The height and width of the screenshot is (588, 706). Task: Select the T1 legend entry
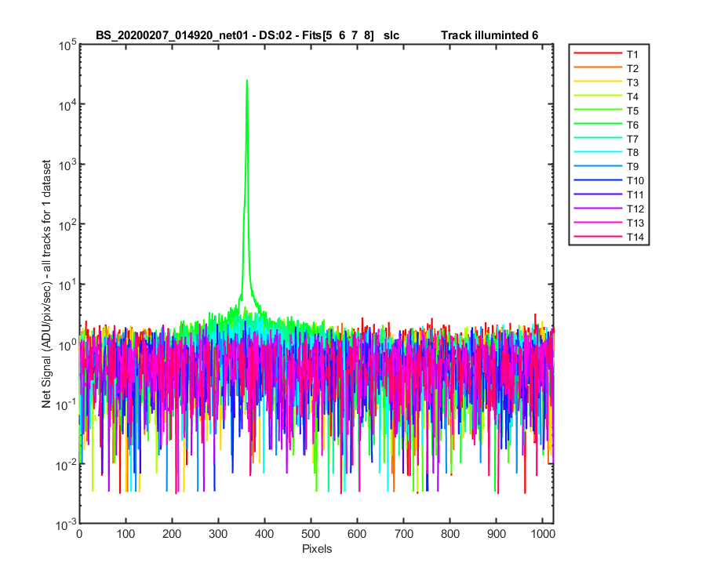[x=606, y=54]
